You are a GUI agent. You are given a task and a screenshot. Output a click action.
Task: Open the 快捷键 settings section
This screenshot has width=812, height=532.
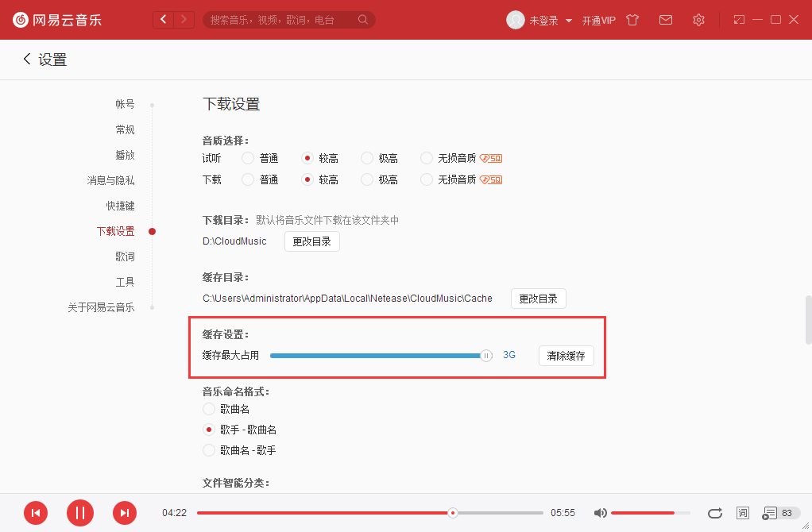pos(120,205)
